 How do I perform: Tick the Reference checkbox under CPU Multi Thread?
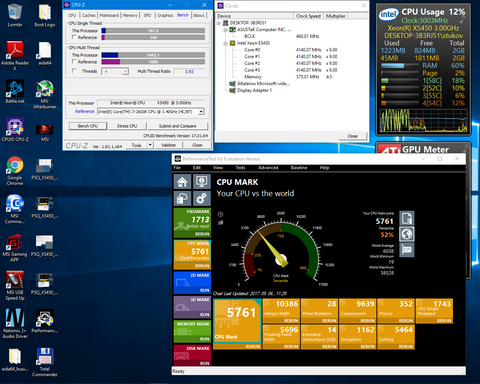[74, 62]
